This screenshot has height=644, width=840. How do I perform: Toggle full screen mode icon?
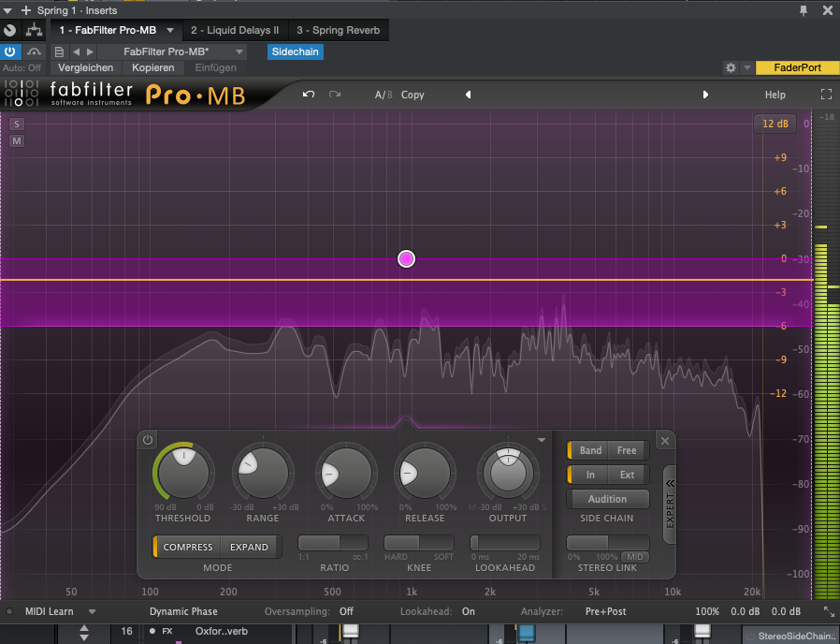827,95
